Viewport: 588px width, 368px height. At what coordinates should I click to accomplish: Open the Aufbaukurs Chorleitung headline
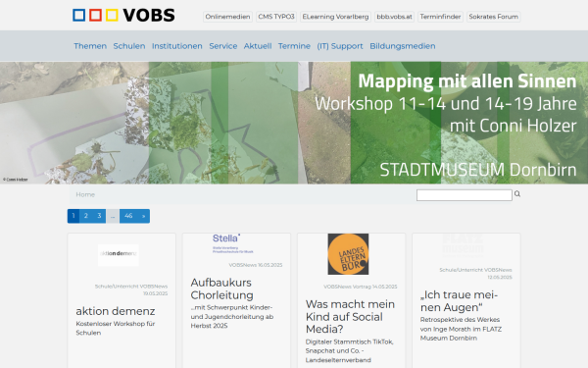click(x=221, y=289)
